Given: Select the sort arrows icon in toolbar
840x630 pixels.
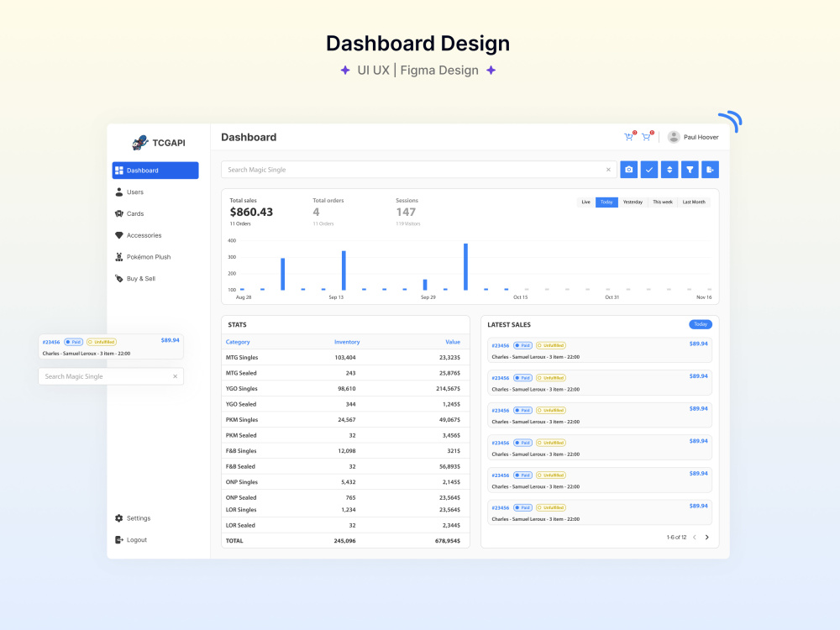Looking at the screenshot, I should pyautogui.click(x=669, y=169).
